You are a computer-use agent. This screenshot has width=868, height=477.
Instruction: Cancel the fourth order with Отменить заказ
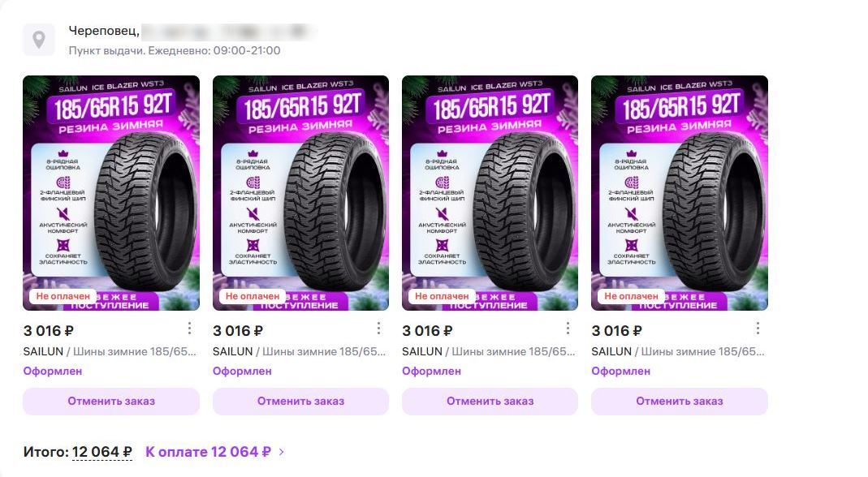[680, 402]
